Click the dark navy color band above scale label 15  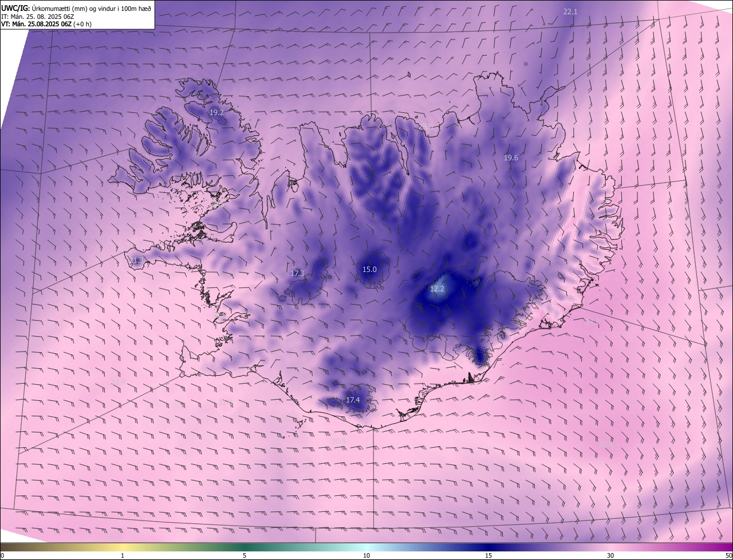click(488, 547)
